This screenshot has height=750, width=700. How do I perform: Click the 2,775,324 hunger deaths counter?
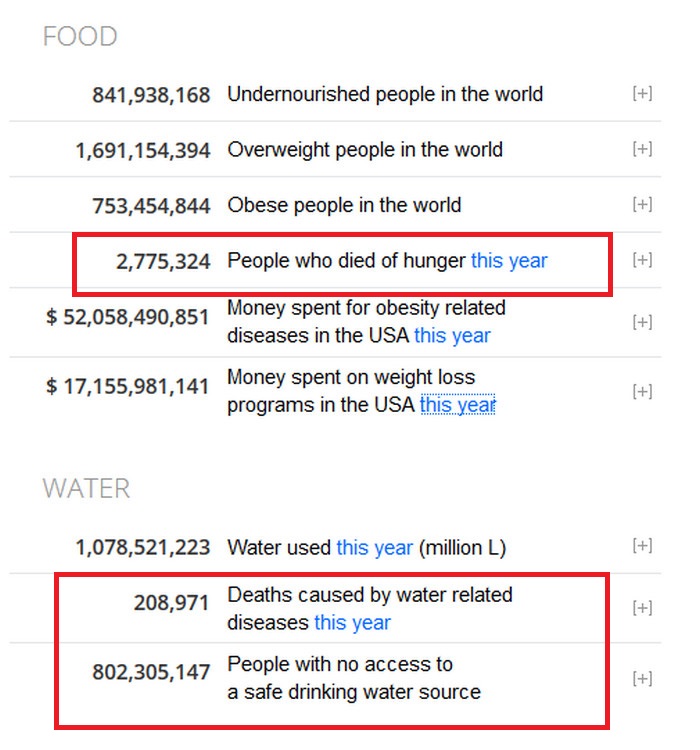(163, 262)
